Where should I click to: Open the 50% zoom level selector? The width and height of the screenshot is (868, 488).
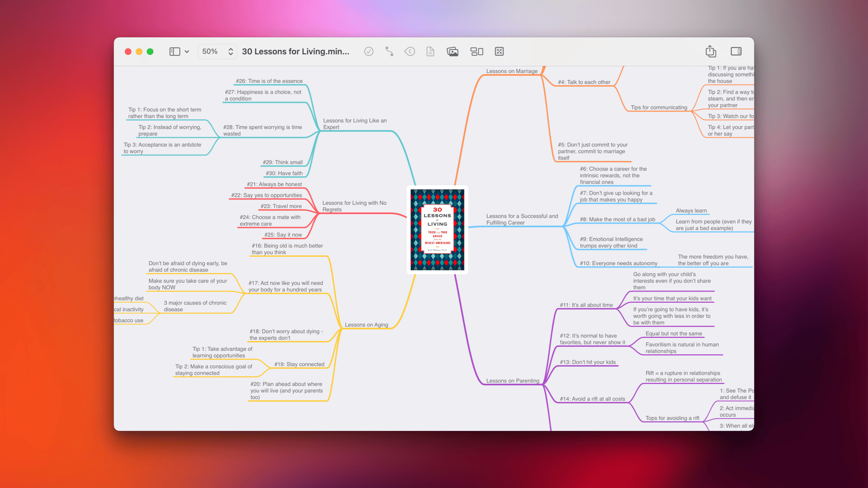click(217, 51)
